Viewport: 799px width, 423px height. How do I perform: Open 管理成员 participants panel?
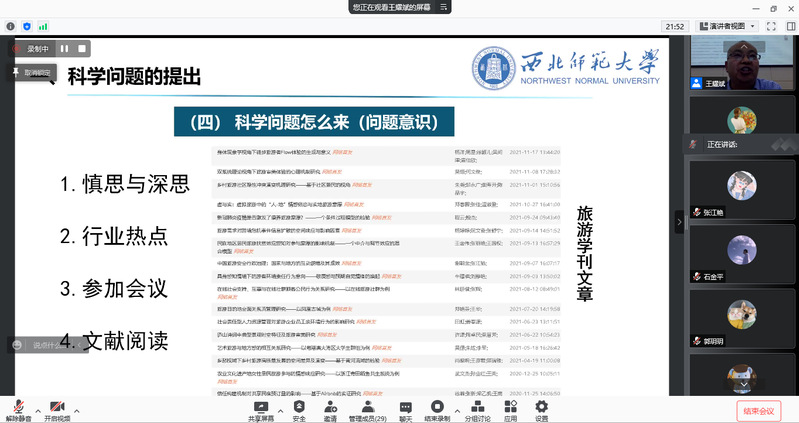coord(367,406)
